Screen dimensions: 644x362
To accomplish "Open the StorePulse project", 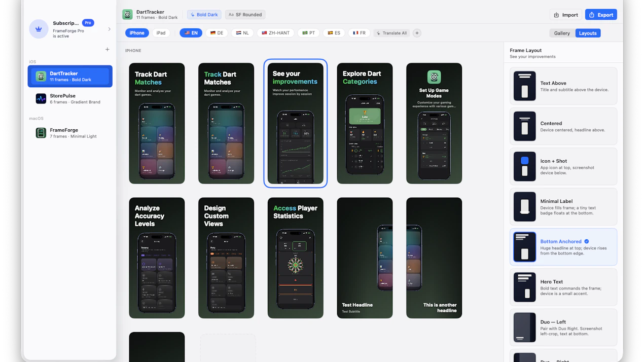I will (70, 98).
